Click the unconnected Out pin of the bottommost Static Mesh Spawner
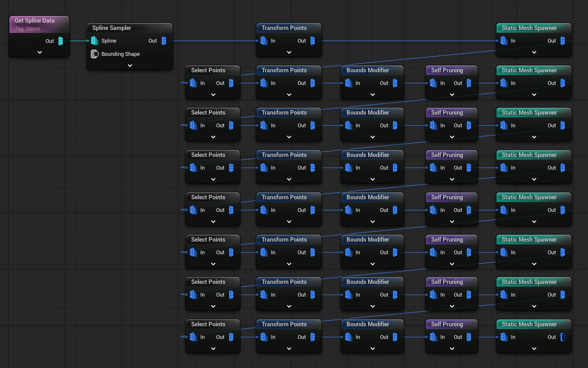Screen dimensions: 588x368 [x=563, y=337]
